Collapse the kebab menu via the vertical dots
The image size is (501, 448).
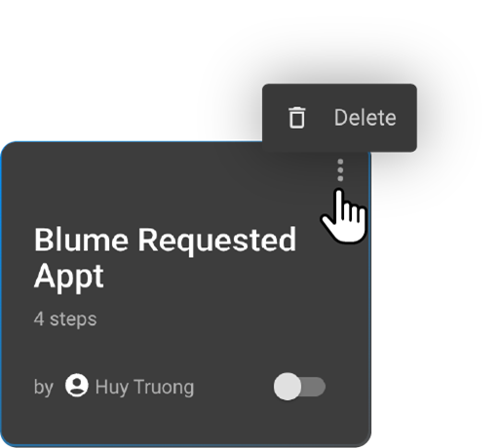pos(340,170)
